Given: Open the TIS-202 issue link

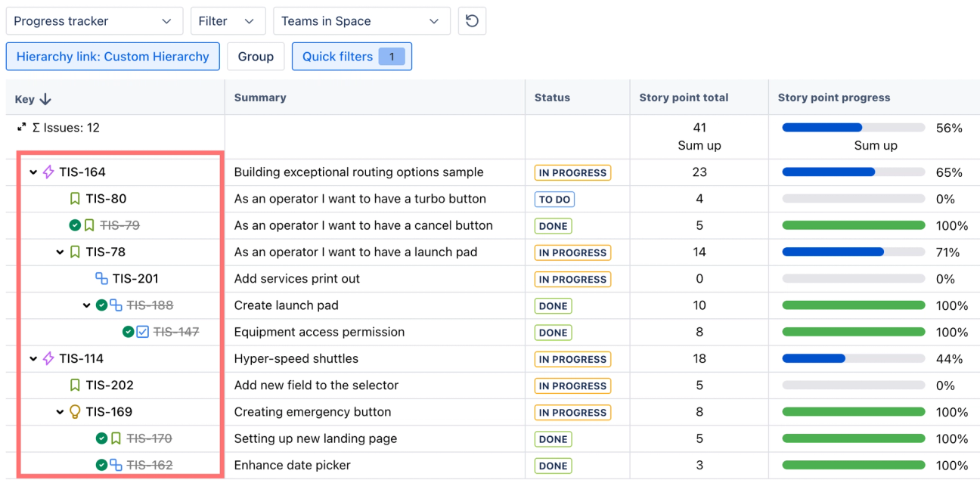Looking at the screenshot, I should click(x=110, y=386).
